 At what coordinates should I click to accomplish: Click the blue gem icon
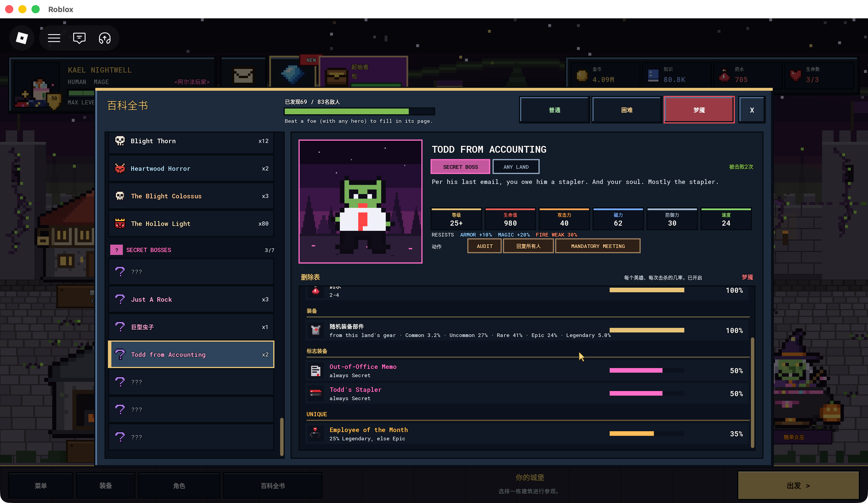click(x=292, y=74)
